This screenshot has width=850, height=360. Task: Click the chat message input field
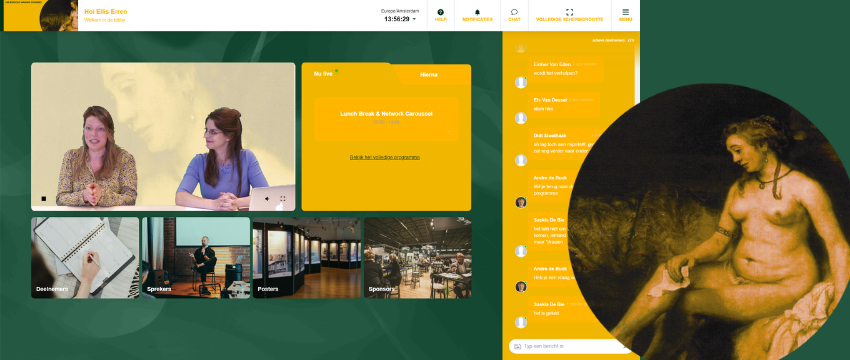[570, 346]
